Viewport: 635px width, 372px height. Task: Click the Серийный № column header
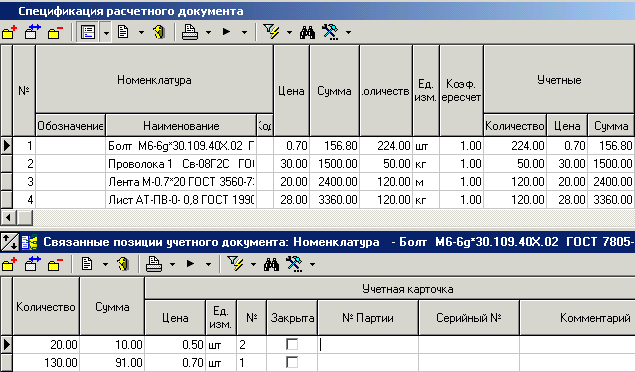pyautogui.click(x=469, y=318)
